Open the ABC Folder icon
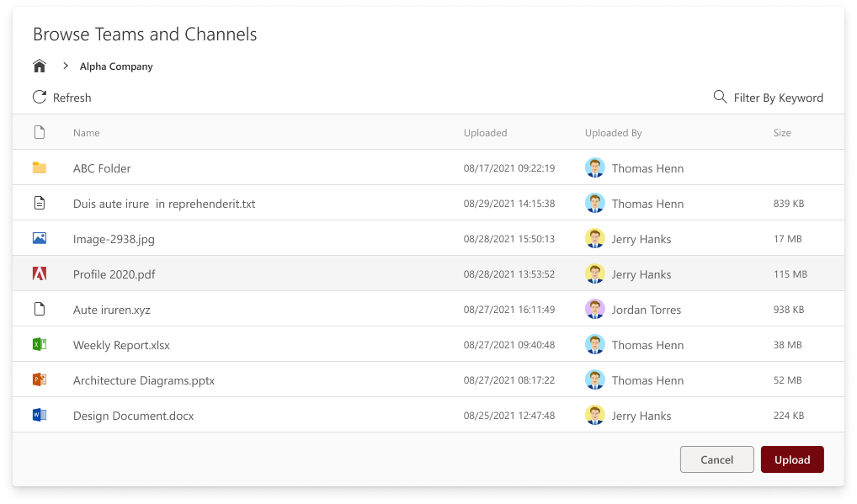Image resolution: width=857 pixels, height=504 pixels. tap(40, 167)
